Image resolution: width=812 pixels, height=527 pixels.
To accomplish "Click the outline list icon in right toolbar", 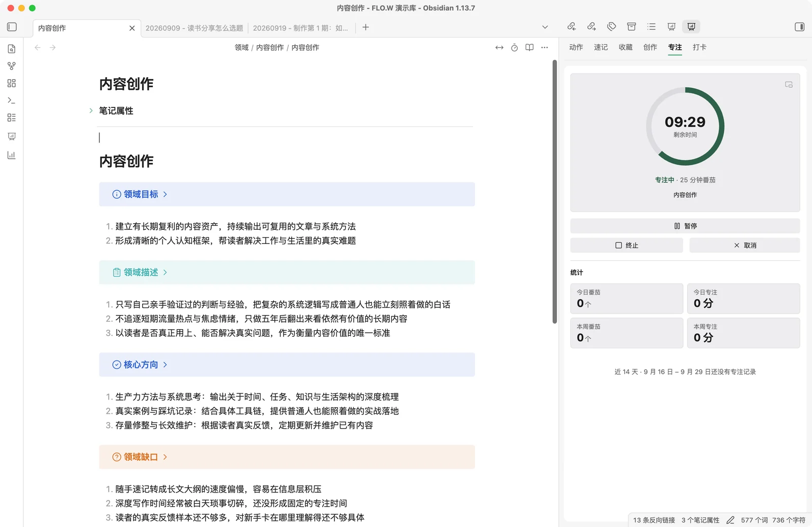I will [652, 26].
